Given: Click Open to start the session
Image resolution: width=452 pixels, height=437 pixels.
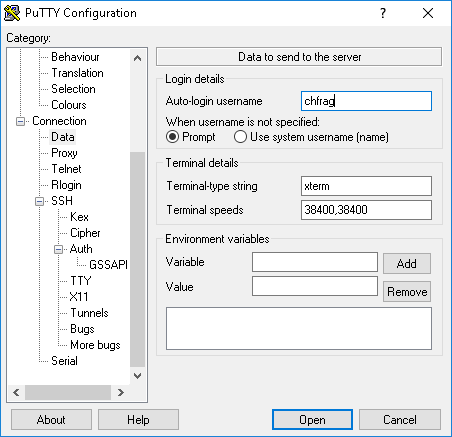Looking at the screenshot, I should point(312,420).
